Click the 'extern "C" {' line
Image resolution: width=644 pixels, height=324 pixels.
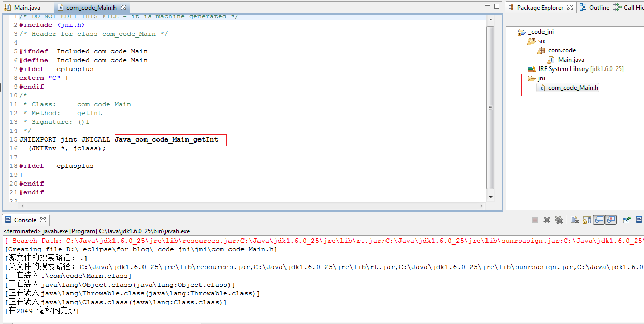tap(44, 78)
